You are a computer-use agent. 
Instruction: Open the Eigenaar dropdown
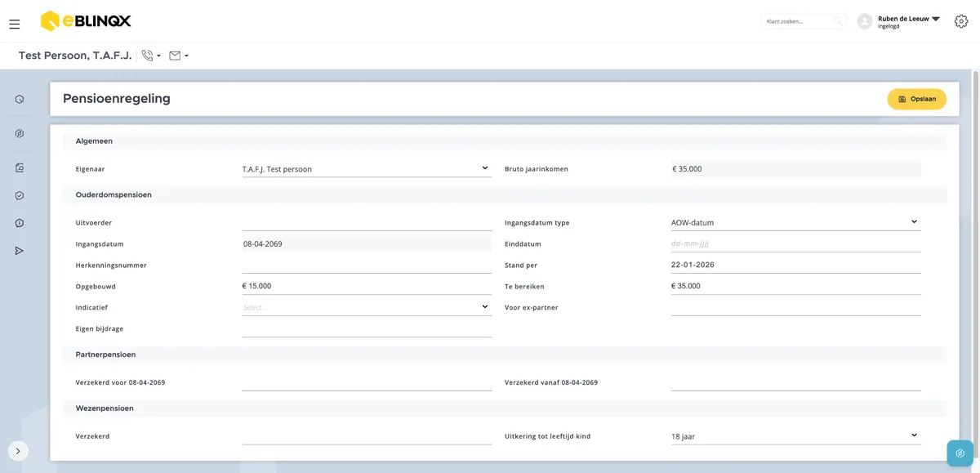pos(367,169)
